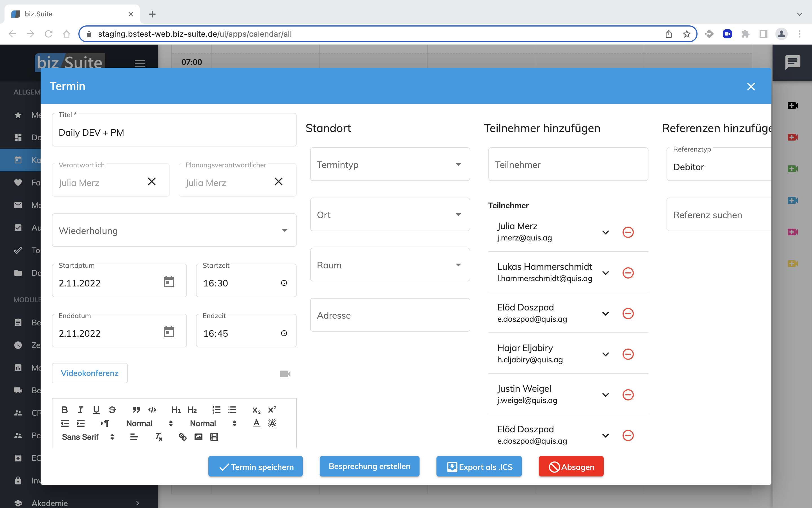
Task: Apply Heading 2 style
Action: [x=192, y=410]
